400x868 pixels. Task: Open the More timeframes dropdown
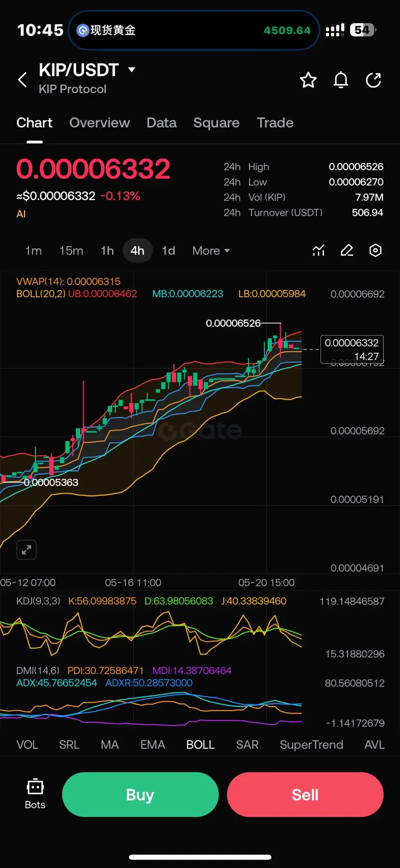(x=211, y=251)
